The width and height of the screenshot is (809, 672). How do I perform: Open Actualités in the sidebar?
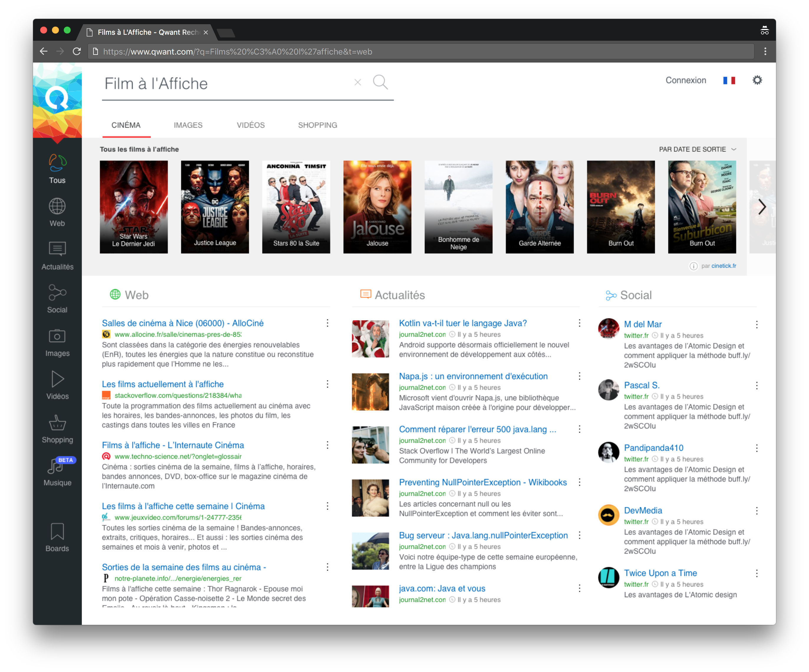57,256
